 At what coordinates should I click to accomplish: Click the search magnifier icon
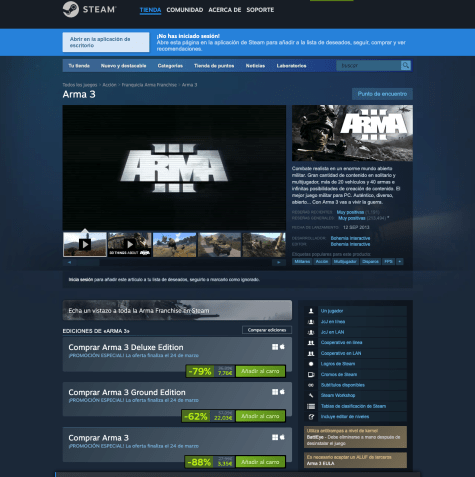(x=405, y=65)
